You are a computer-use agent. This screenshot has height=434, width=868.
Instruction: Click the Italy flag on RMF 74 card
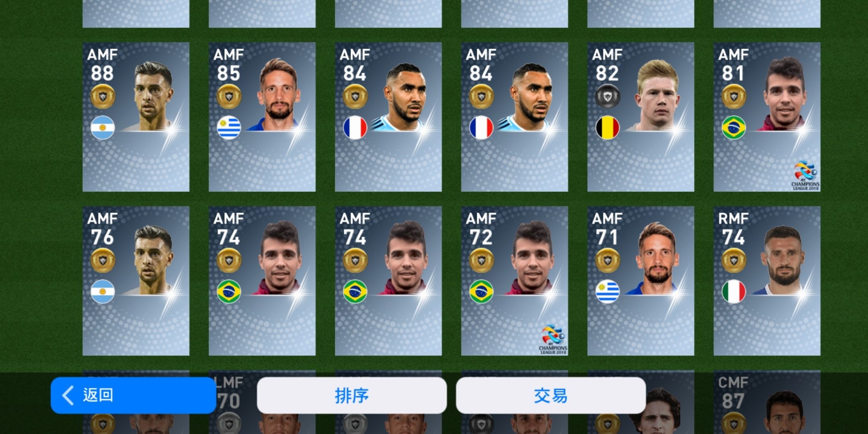(734, 292)
